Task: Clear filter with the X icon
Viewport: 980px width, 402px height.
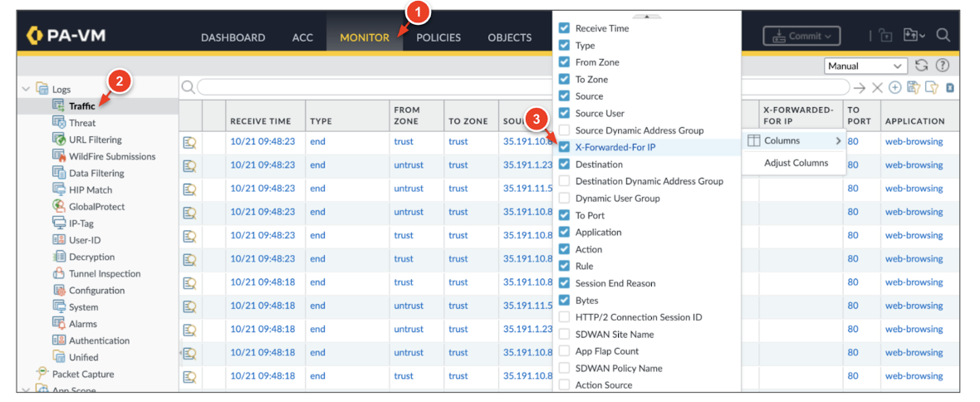Action: tap(877, 88)
